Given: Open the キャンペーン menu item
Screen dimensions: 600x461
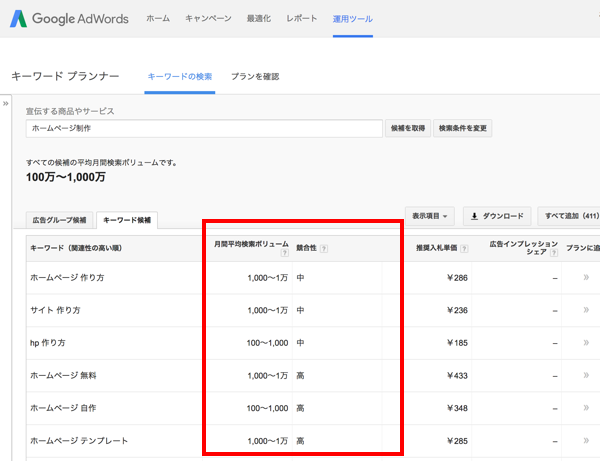Looking at the screenshot, I should [208, 18].
